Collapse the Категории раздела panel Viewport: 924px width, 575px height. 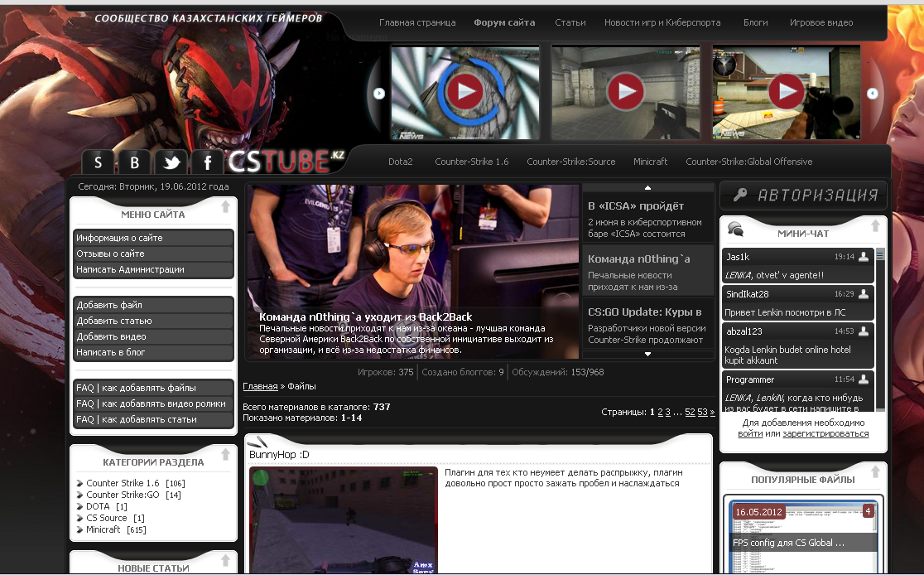pos(225,455)
